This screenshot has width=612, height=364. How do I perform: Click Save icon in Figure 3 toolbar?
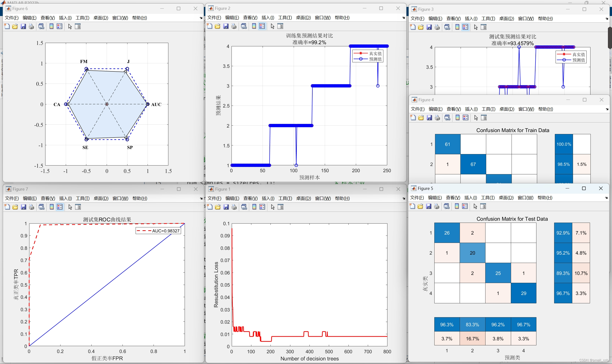pyautogui.click(x=429, y=27)
